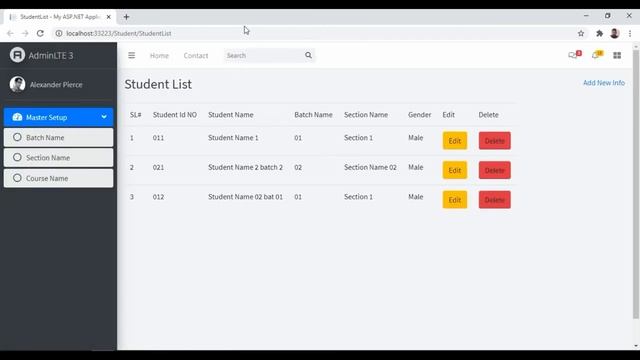The height and width of the screenshot is (360, 640).
Task: Select the Master Setup sidebar menu
Action: pos(58,117)
